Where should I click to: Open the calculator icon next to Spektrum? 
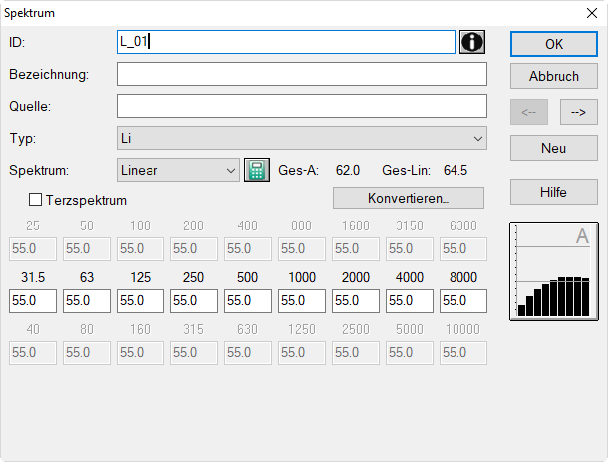(257, 170)
